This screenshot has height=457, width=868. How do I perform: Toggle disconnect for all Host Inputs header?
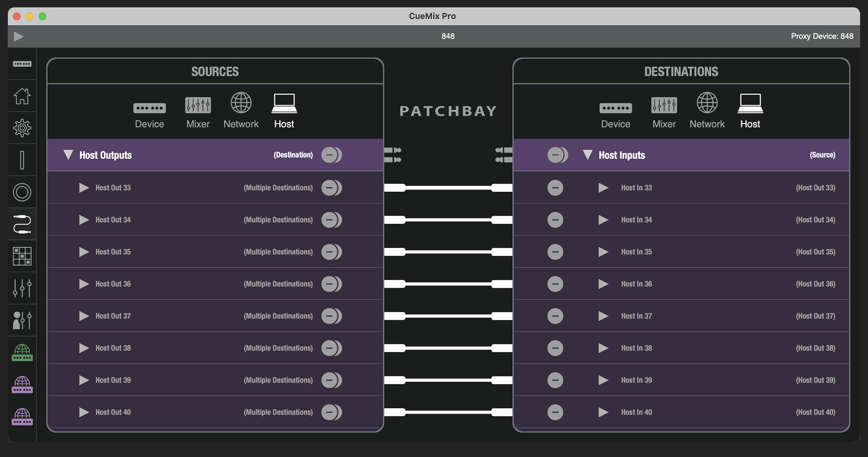coord(556,155)
